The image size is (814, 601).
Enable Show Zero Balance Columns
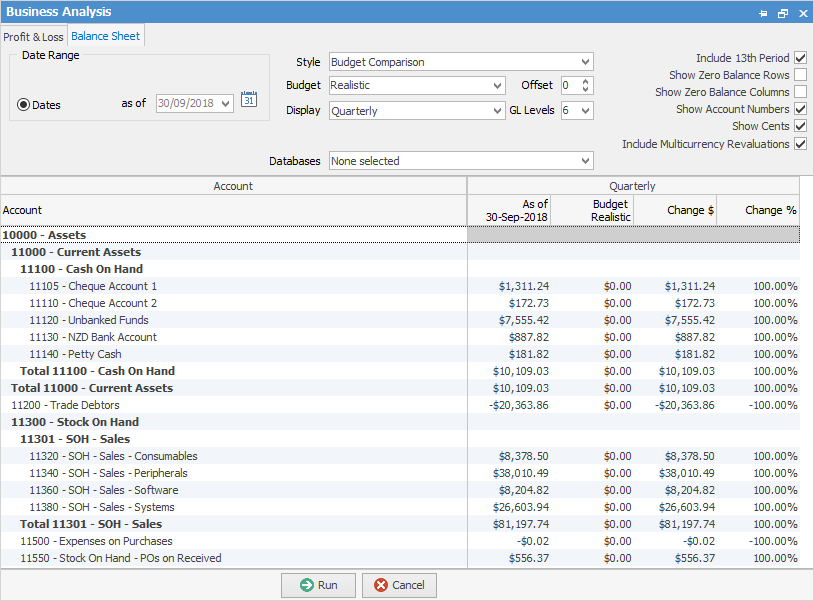point(800,93)
